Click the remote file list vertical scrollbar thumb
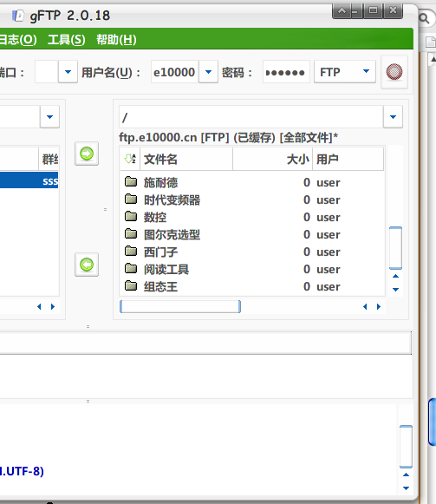436x504 pixels. [395, 248]
